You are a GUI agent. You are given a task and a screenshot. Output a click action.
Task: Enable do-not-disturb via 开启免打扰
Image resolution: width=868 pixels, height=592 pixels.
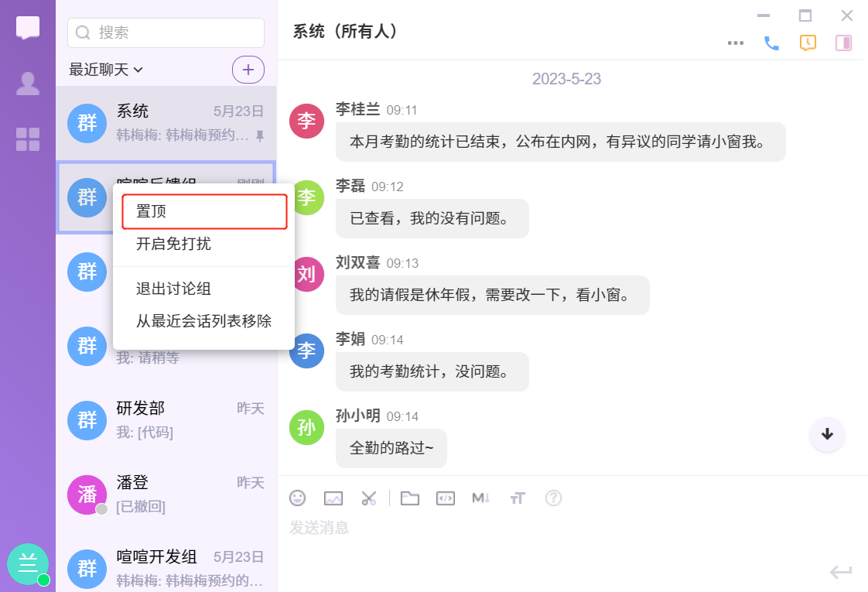click(173, 245)
